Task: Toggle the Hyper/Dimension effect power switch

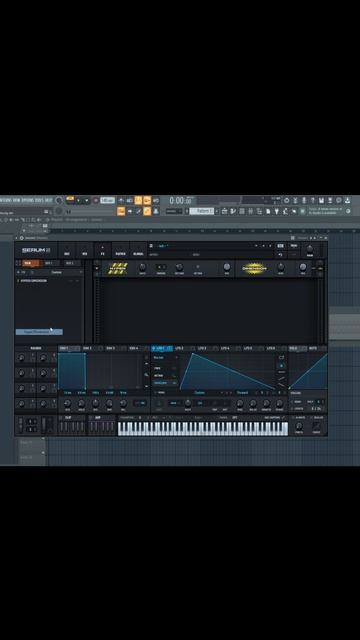Action: (x=97, y=268)
